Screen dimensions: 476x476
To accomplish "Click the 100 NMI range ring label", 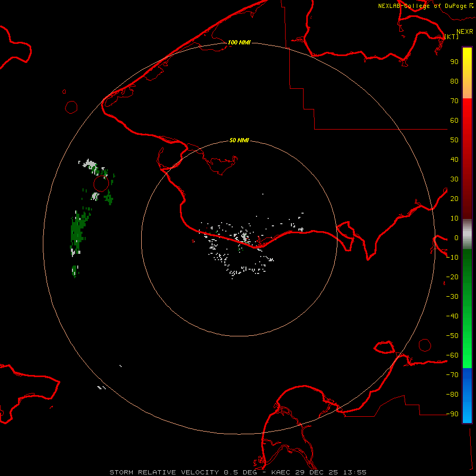I will pos(239,42).
